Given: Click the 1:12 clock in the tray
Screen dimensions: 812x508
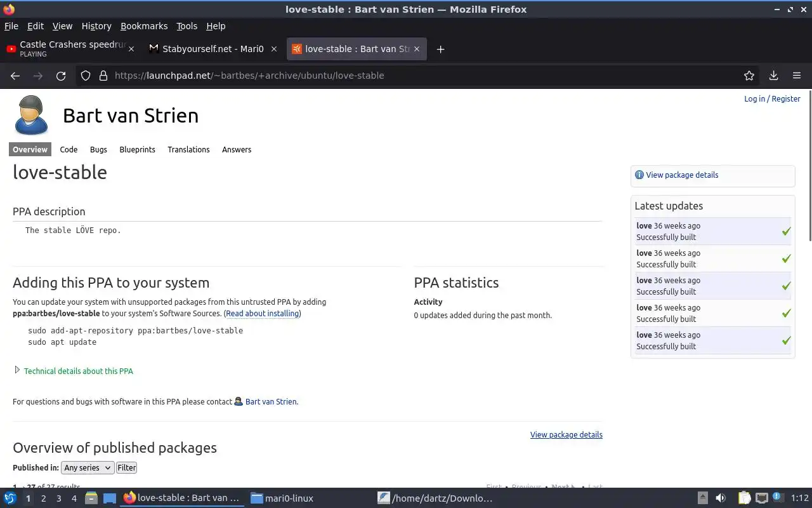Looking at the screenshot, I should click(800, 498).
